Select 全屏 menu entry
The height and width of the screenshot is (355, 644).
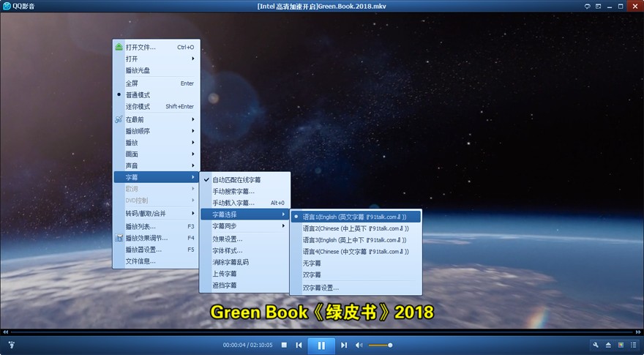coord(157,83)
